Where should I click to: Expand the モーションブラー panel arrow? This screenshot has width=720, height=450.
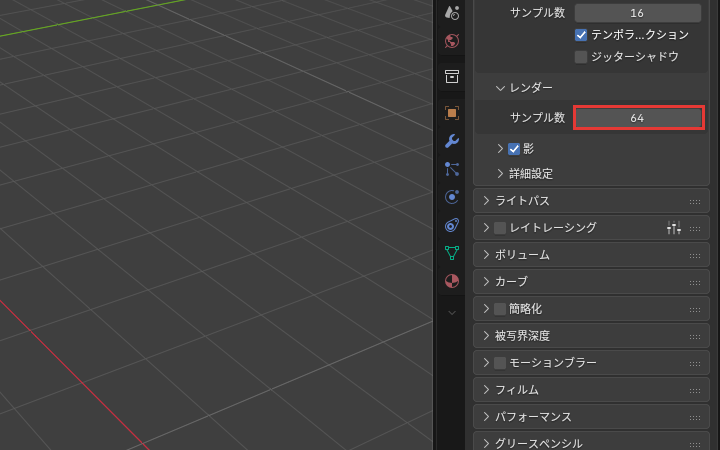pos(486,363)
